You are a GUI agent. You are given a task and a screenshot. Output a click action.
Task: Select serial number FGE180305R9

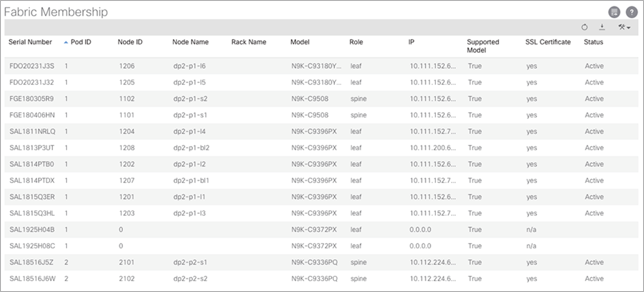pos(31,99)
